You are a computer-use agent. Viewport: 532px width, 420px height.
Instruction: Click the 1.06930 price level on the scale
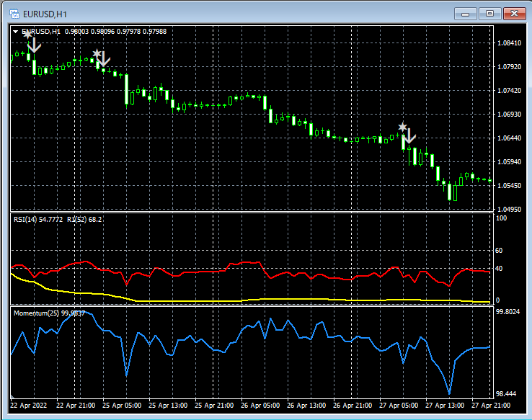tap(509, 115)
